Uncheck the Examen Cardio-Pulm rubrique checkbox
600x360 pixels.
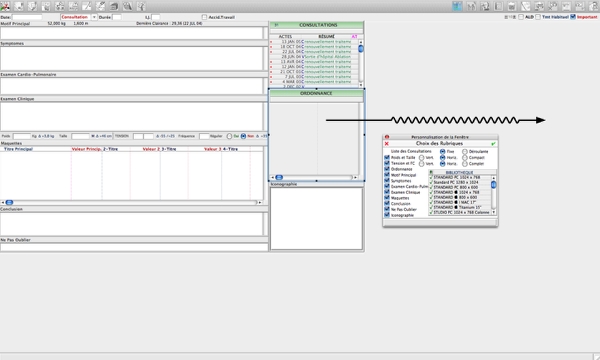(387, 186)
